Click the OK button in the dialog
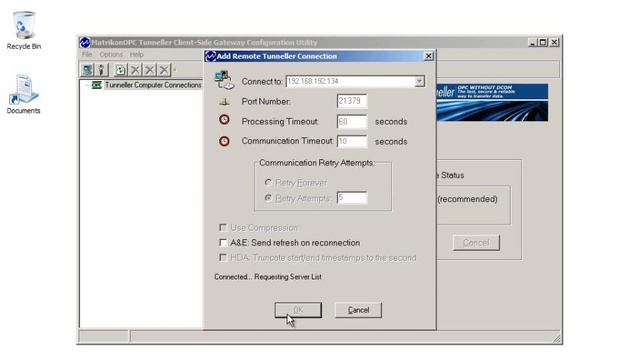640x360 pixels. tap(298, 310)
